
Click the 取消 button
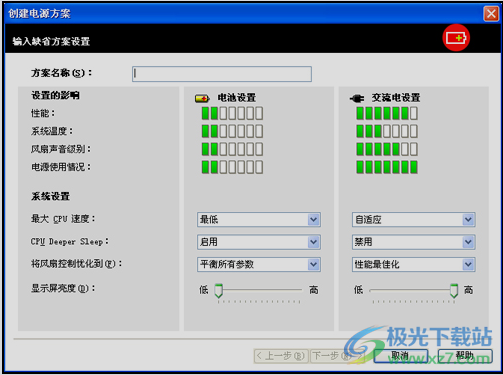(401, 356)
